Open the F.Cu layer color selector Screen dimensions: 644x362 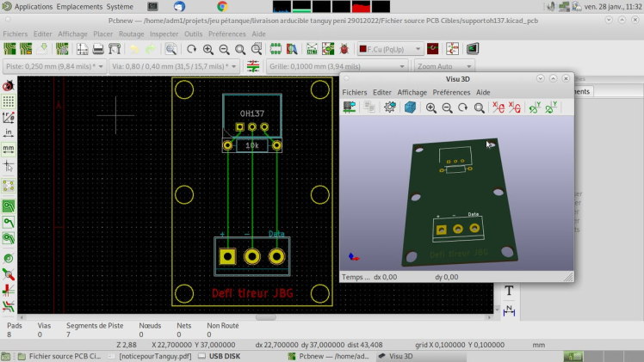pos(392,49)
